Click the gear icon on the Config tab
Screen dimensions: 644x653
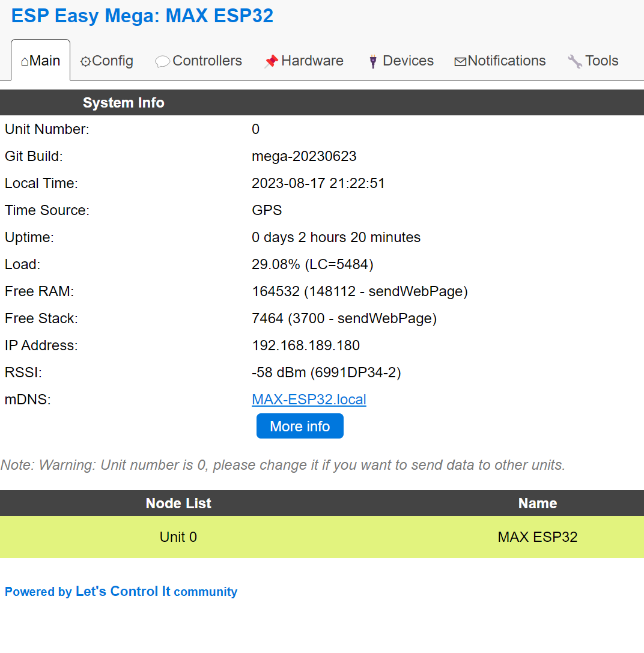[x=87, y=61]
